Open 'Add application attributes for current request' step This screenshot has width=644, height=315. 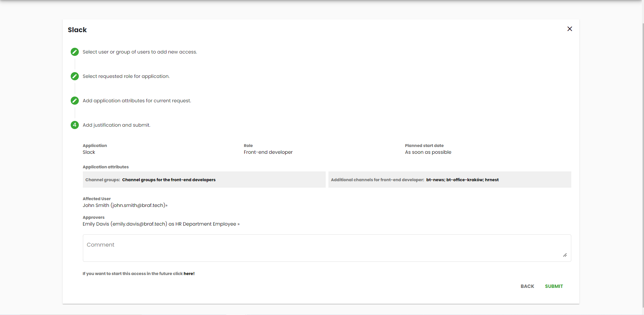pos(137,101)
